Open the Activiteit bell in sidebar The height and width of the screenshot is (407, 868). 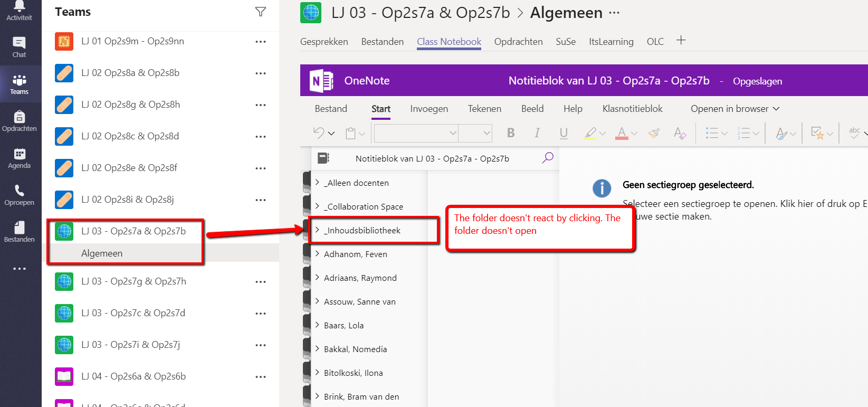[x=20, y=11]
